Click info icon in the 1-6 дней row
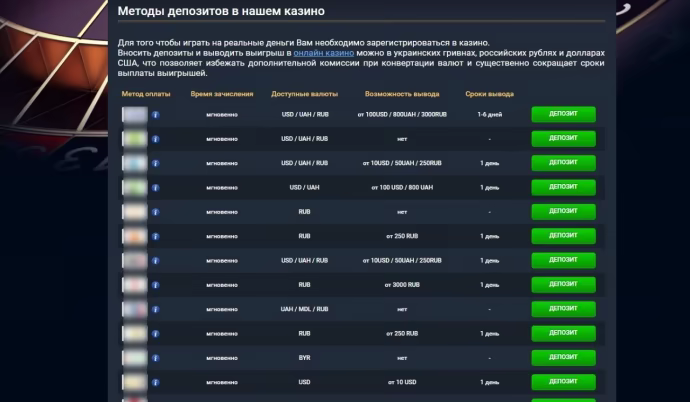The image size is (690, 402). pos(156,115)
